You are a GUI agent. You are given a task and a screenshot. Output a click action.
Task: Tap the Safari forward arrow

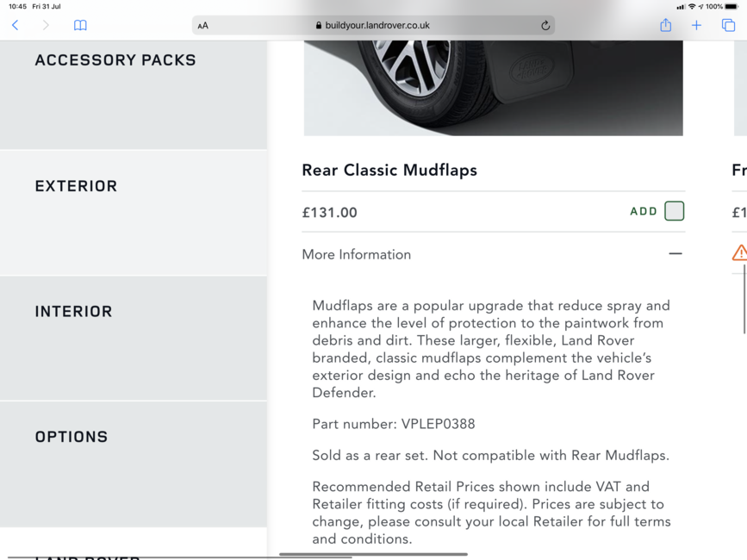click(x=46, y=25)
